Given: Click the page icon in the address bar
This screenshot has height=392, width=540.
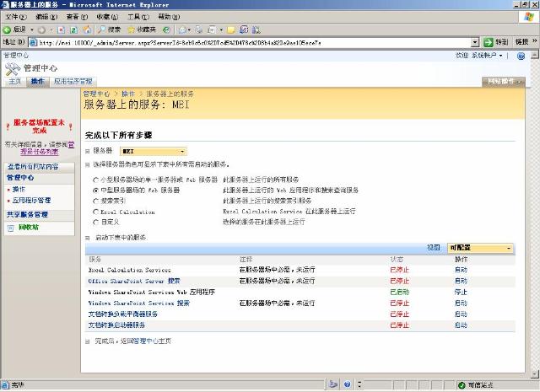Looking at the screenshot, I should tap(33, 42).
